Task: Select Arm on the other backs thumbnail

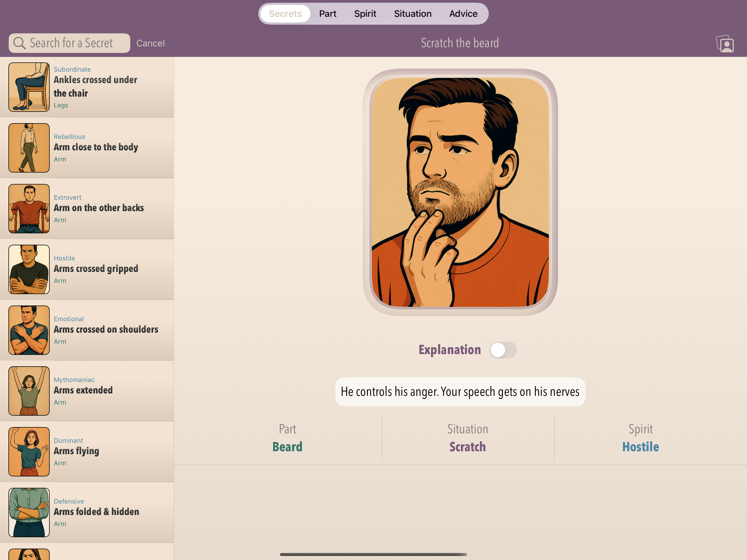Action: tap(29, 209)
